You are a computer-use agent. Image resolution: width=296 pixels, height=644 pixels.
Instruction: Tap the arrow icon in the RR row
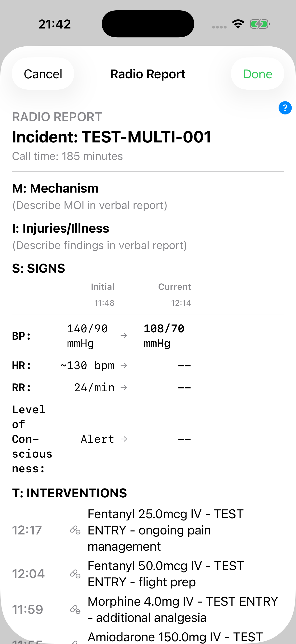124,388
